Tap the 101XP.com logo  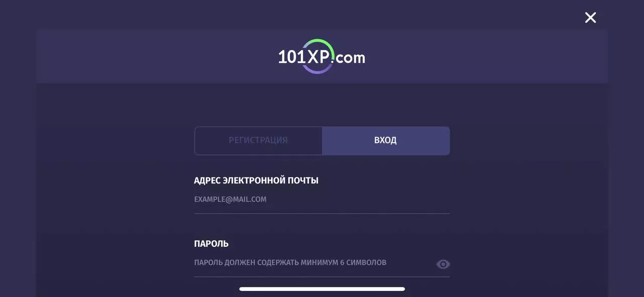[322, 57]
